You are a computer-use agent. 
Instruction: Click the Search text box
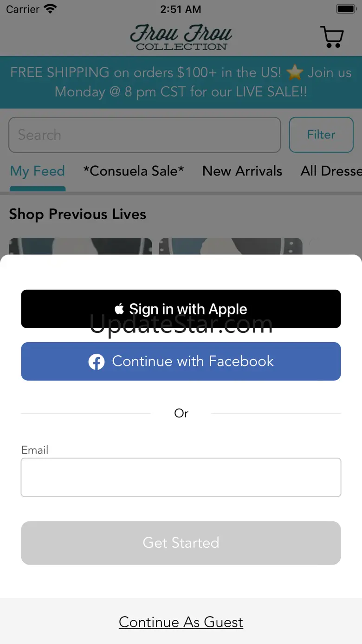[145, 135]
